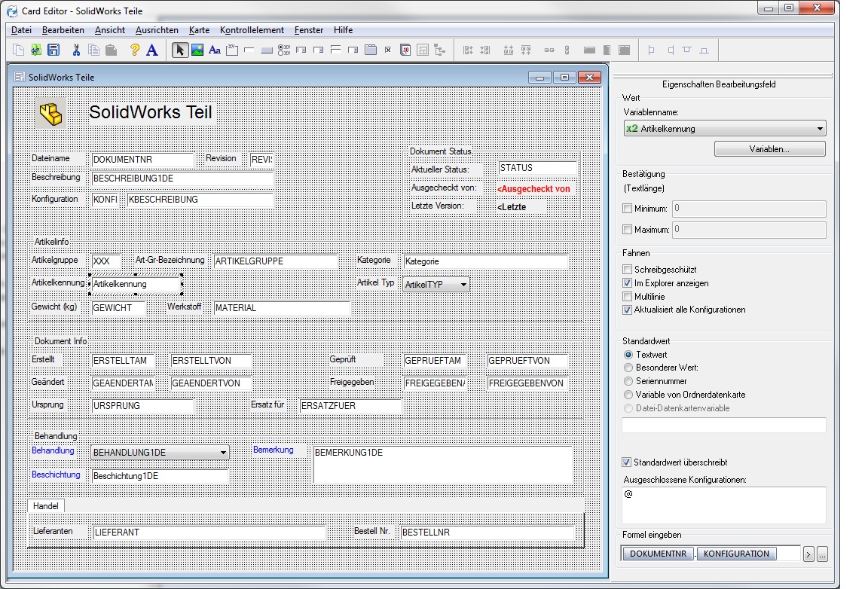Image resolution: width=868 pixels, height=589 pixels.
Task: Open the Hilfe menu
Action: point(344,30)
